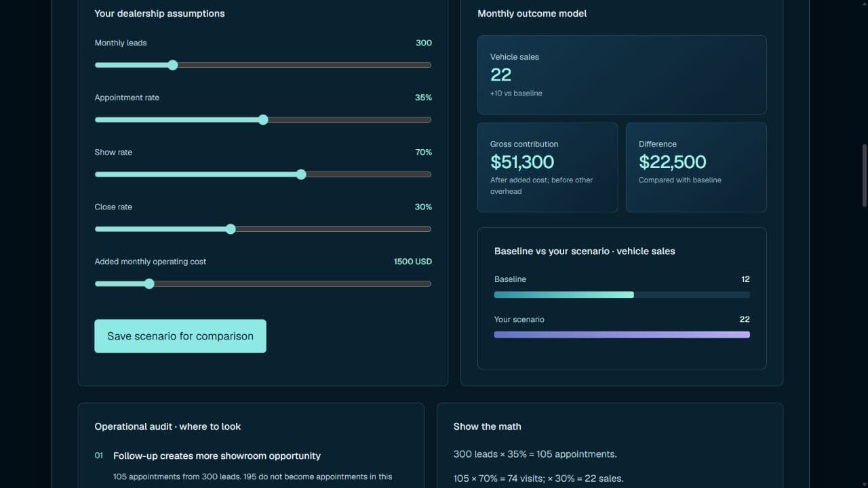Viewport: 868px width, 488px height.
Task: Save scenario for comparison
Action: tap(180, 336)
